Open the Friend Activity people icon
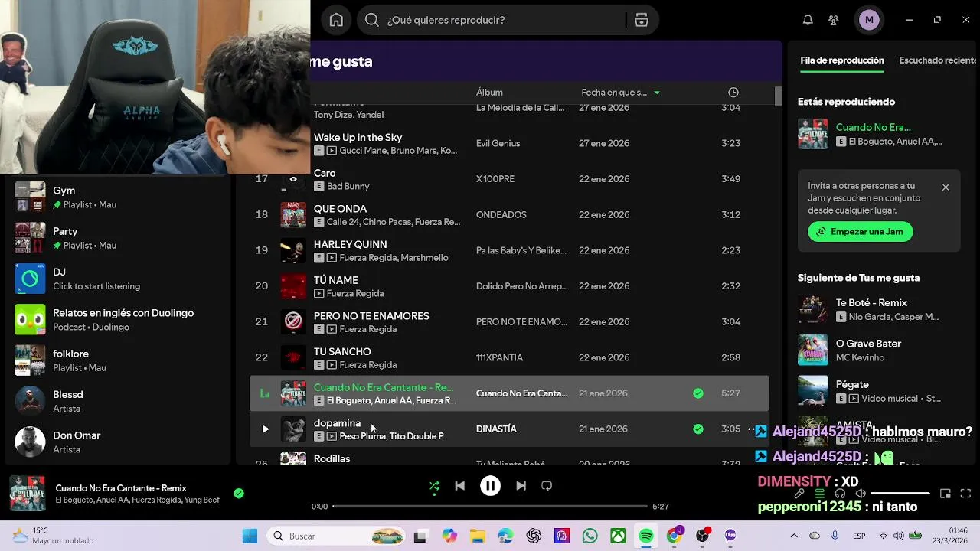The height and width of the screenshot is (551, 980). [x=834, y=20]
